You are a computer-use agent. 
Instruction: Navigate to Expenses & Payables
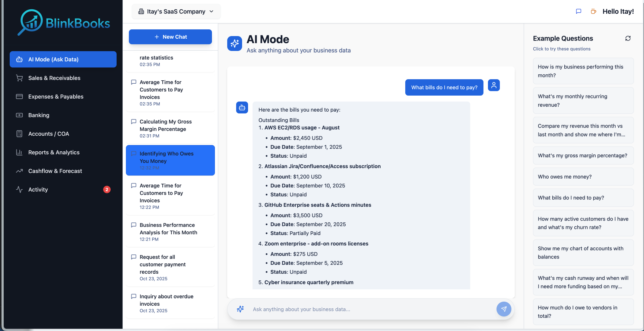coord(63,97)
